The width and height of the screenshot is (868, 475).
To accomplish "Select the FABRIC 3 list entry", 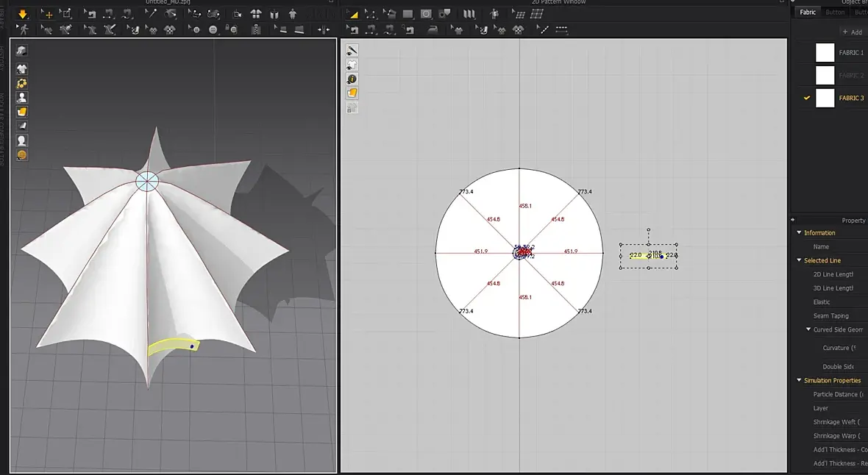I will [851, 99].
